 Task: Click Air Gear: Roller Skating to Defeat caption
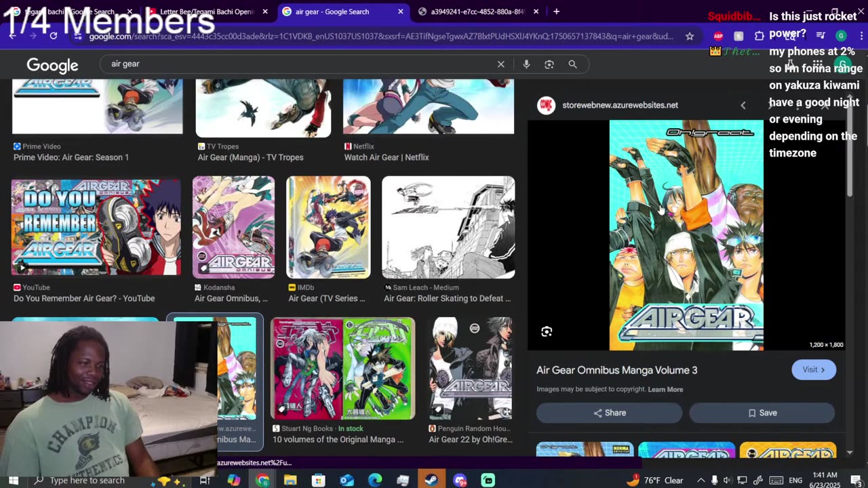(x=447, y=298)
